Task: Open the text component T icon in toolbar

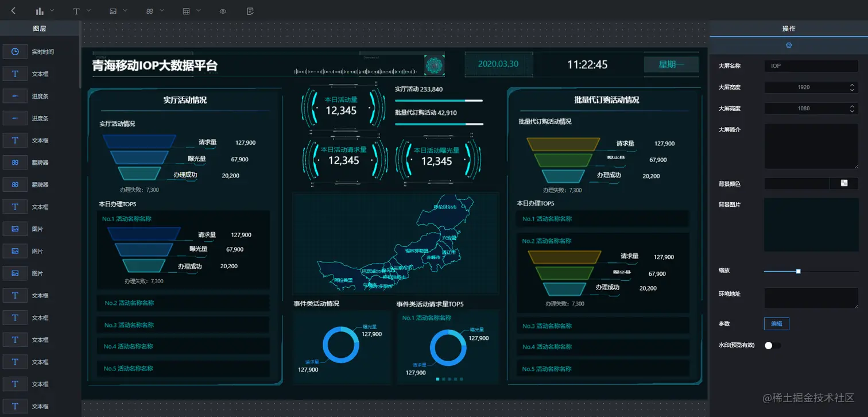Action: coord(76,11)
